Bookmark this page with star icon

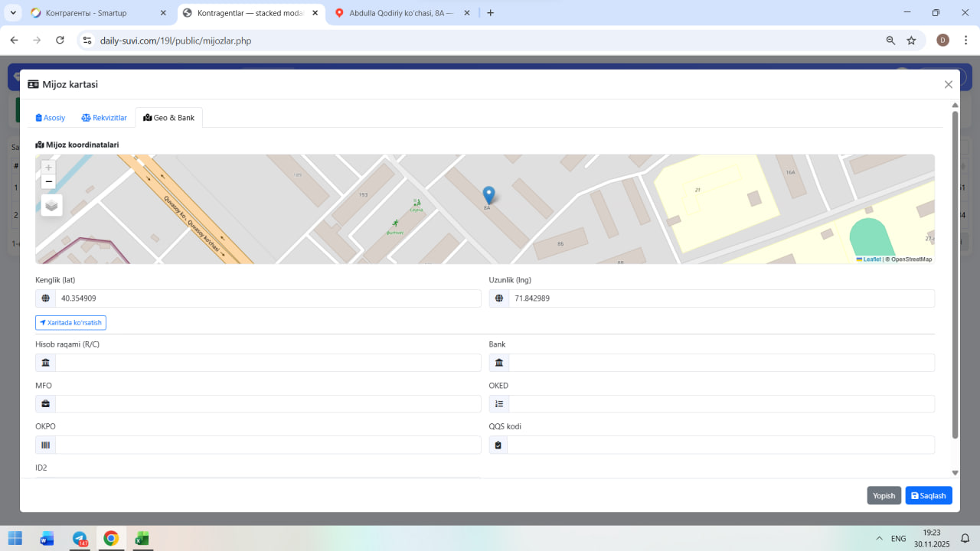(911, 41)
